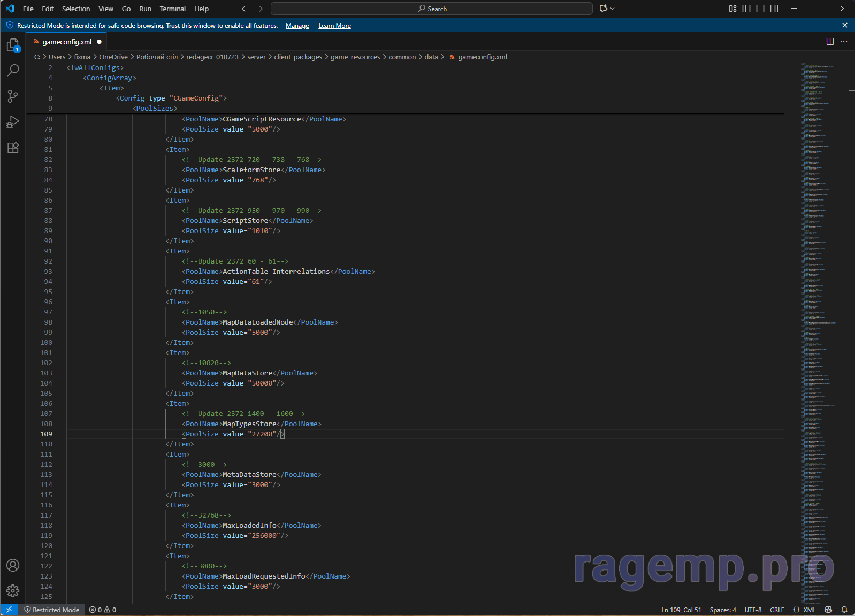Open the editor More Actions ellipsis menu
The width and height of the screenshot is (855, 616).
844,42
